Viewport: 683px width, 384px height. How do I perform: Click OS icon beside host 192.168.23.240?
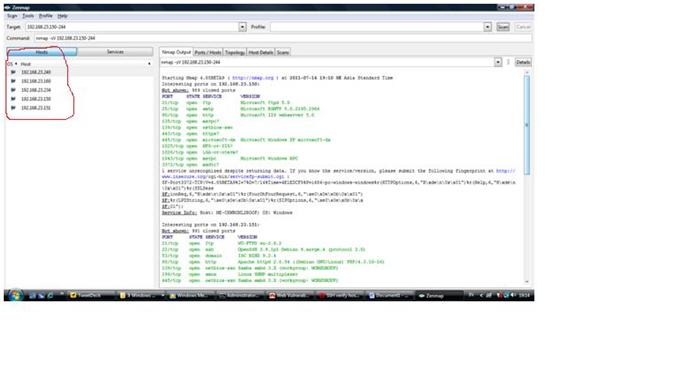pos(13,72)
